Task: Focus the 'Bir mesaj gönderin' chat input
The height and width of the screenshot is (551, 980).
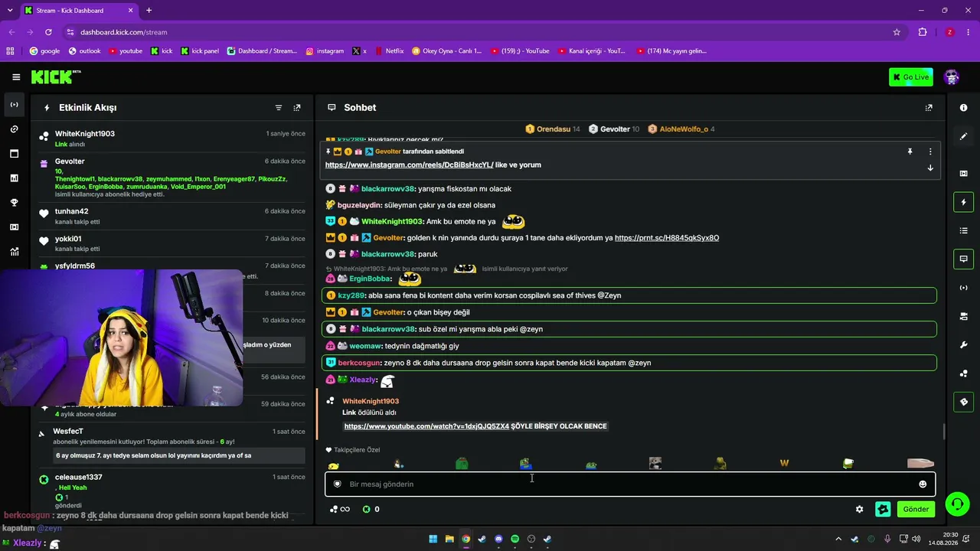Action: point(630,484)
